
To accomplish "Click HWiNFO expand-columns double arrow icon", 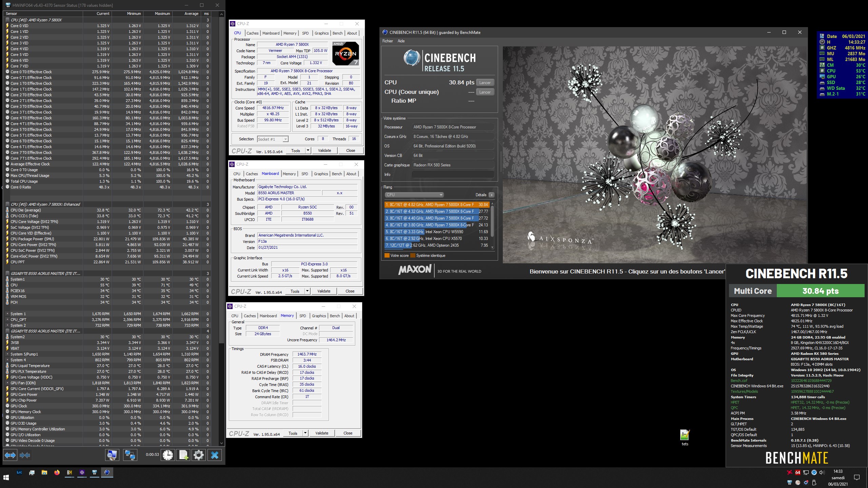I will coord(10,455).
